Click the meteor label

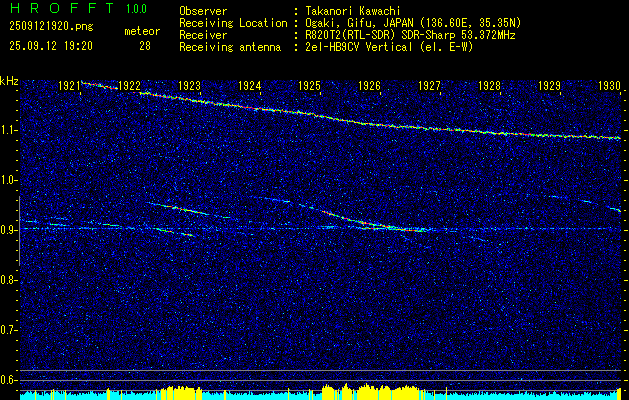(x=142, y=31)
